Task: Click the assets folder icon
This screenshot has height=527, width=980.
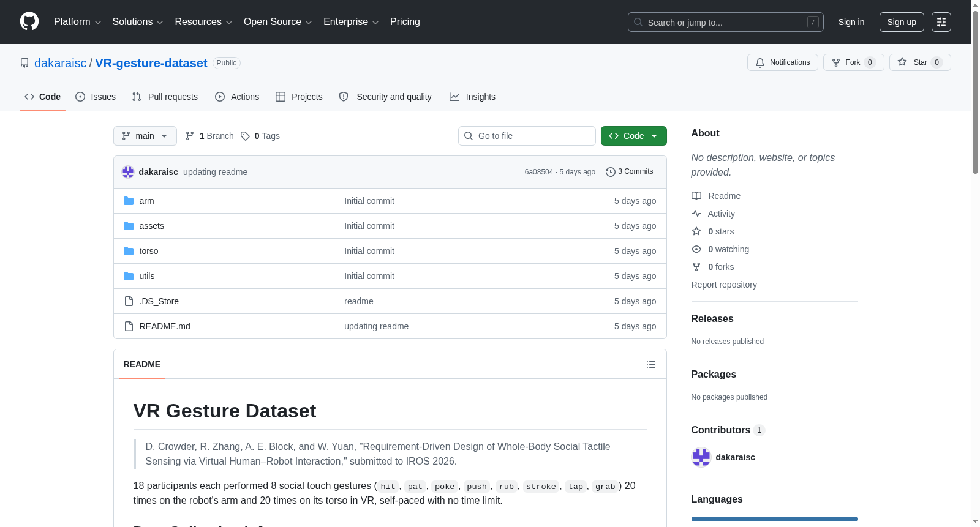Action: (129, 226)
